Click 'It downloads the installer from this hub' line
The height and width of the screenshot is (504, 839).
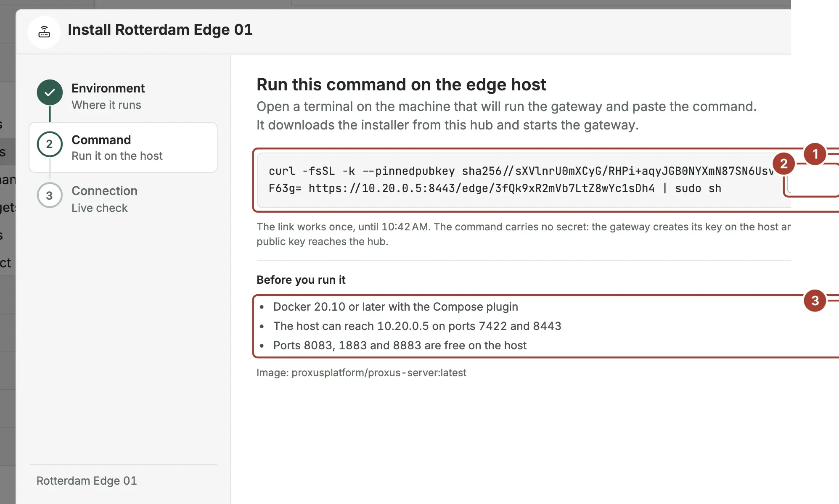click(447, 125)
